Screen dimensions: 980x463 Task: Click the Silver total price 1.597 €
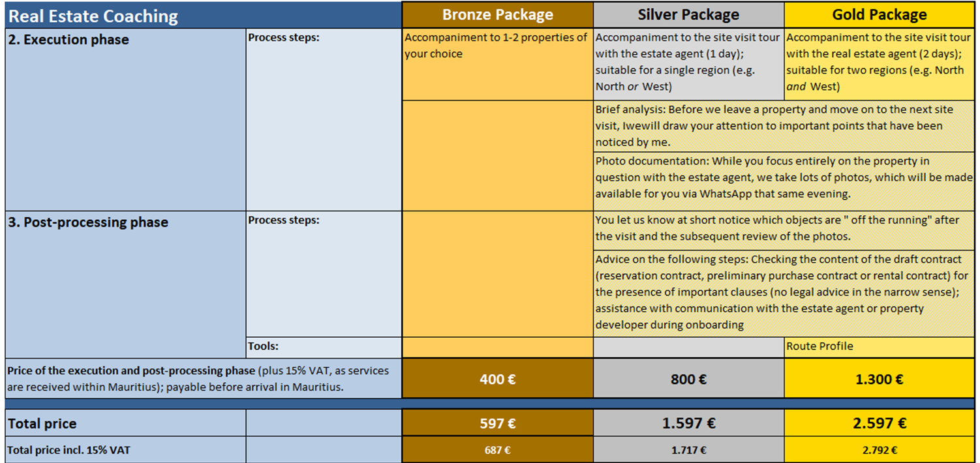(x=688, y=424)
